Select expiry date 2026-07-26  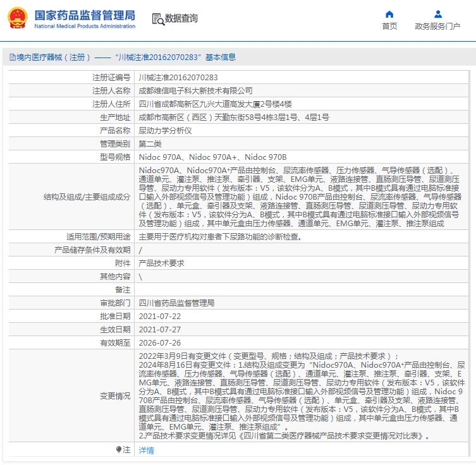(160, 343)
